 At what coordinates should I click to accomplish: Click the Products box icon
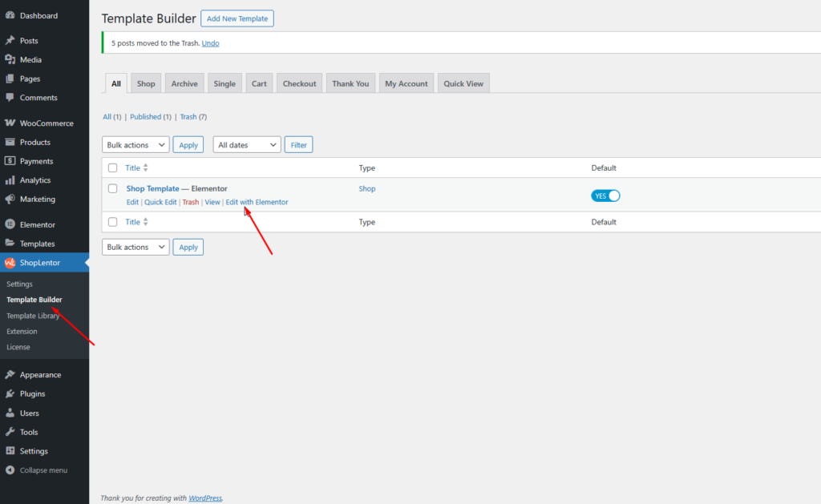pyautogui.click(x=10, y=142)
